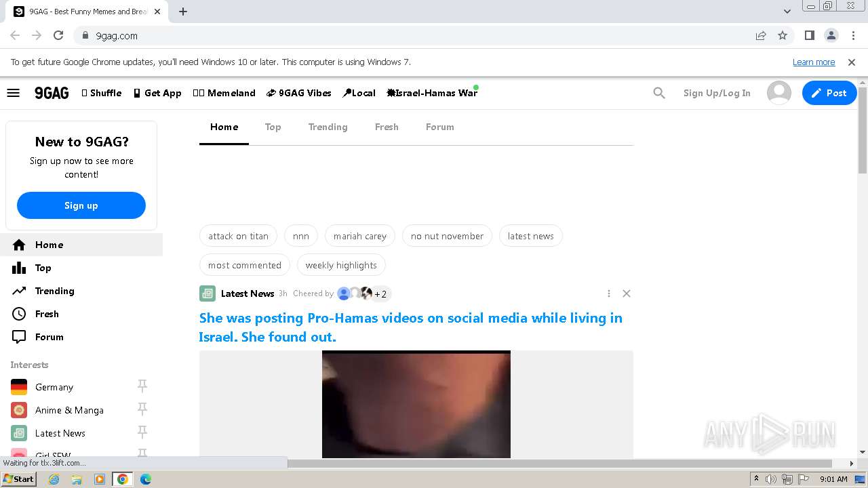
Task: Pin the Latest News interest
Action: click(x=142, y=432)
